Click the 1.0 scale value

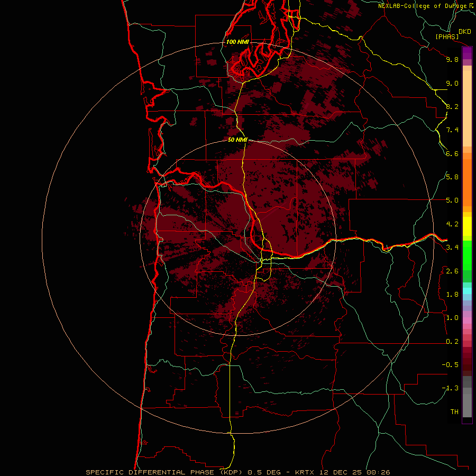452,318
